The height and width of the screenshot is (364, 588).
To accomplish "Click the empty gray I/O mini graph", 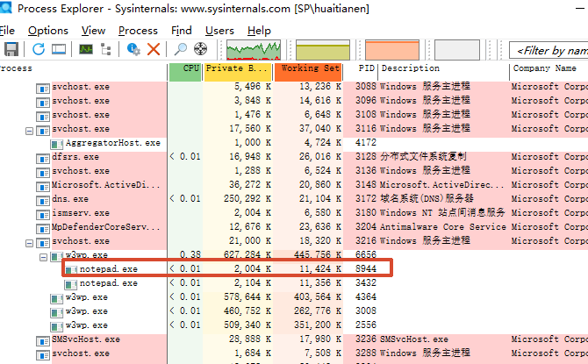I will tap(457, 50).
